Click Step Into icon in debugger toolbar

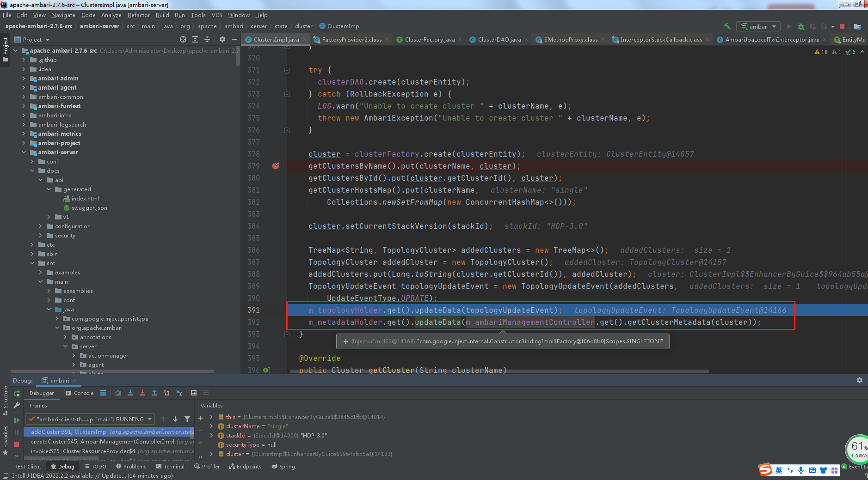coord(130,393)
